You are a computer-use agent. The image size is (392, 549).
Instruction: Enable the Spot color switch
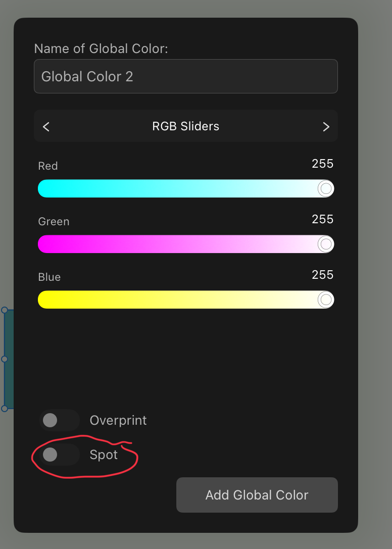[x=60, y=455]
